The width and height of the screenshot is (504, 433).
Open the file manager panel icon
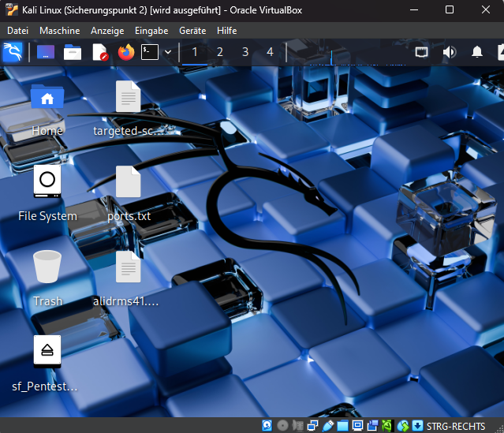point(73,53)
